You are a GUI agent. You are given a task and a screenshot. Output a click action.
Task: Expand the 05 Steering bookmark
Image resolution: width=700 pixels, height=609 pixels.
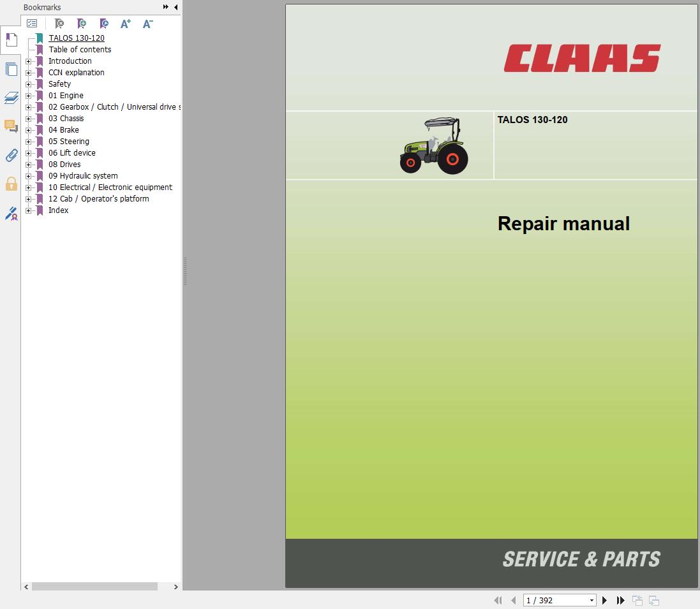(x=28, y=142)
